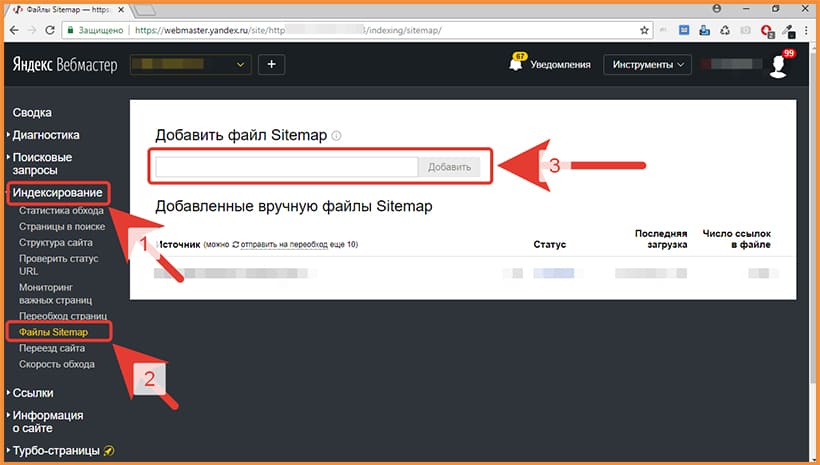The width and height of the screenshot is (820, 465).
Task: Reload the page with refresh icon
Action: pos(50,30)
